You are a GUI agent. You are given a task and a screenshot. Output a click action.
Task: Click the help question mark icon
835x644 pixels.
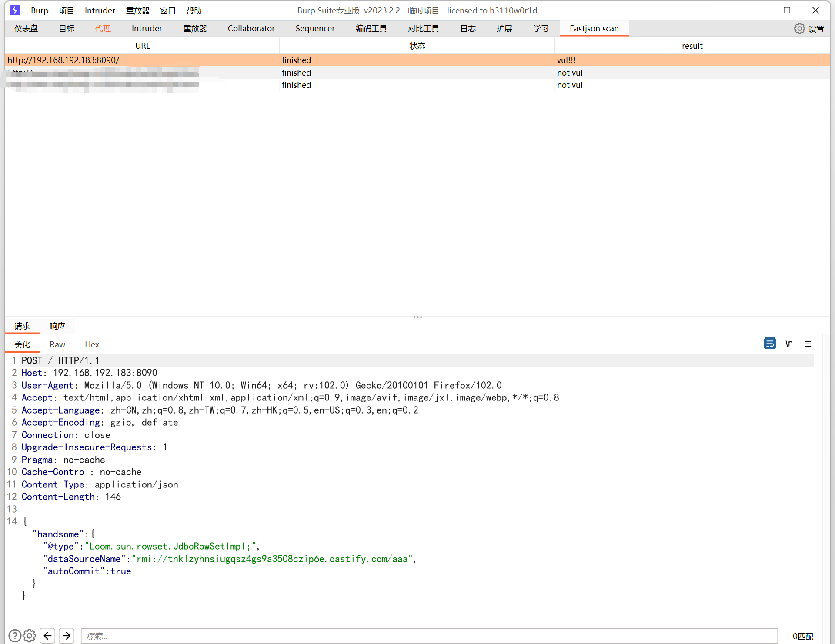pyautogui.click(x=14, y=636)
